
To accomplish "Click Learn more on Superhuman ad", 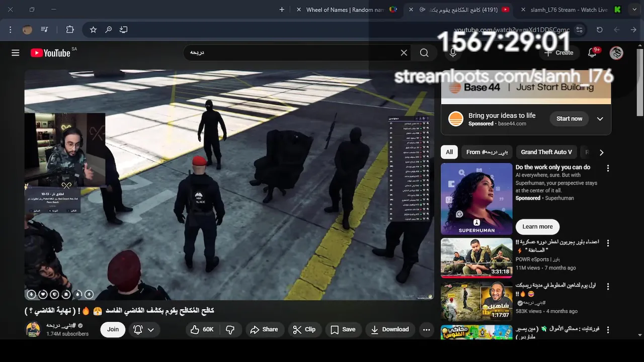I will [537, 227].
